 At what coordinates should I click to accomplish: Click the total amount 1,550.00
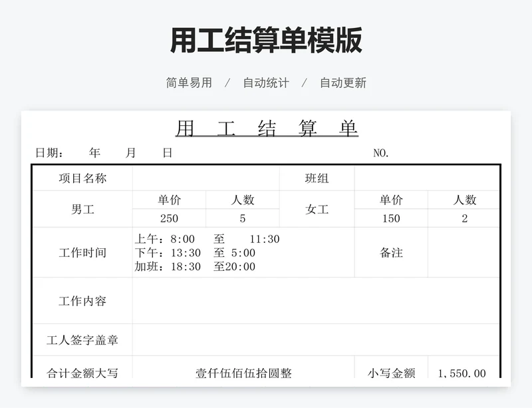tap(462, 373)
